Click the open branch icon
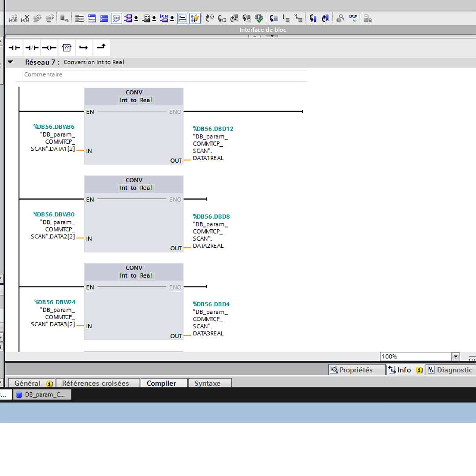This screenshot has height=476, width=476. (x=83, y=48)
